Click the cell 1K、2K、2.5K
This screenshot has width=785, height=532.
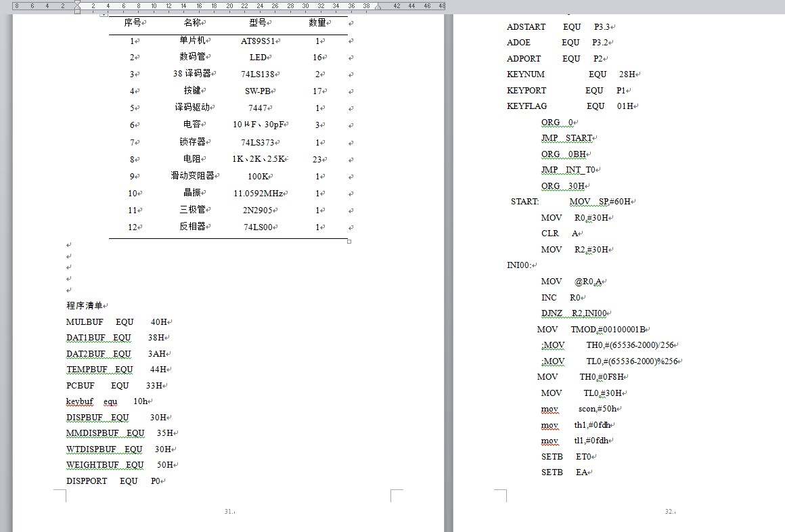coord(259,159)
